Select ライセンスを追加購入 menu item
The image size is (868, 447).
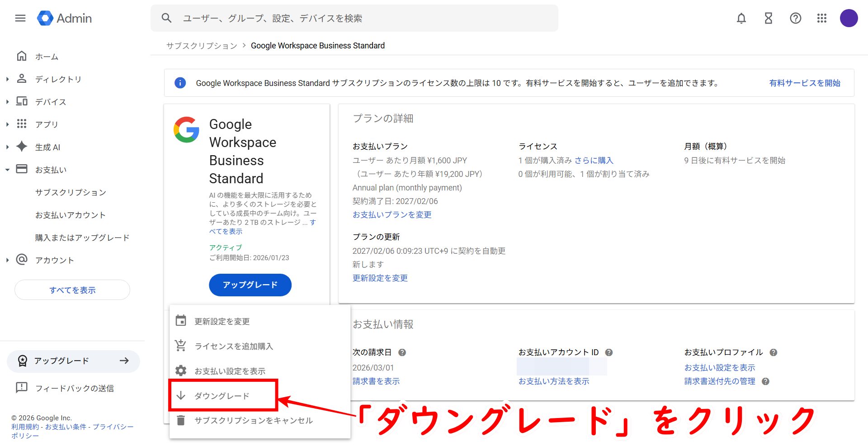[x=233, y=346]
